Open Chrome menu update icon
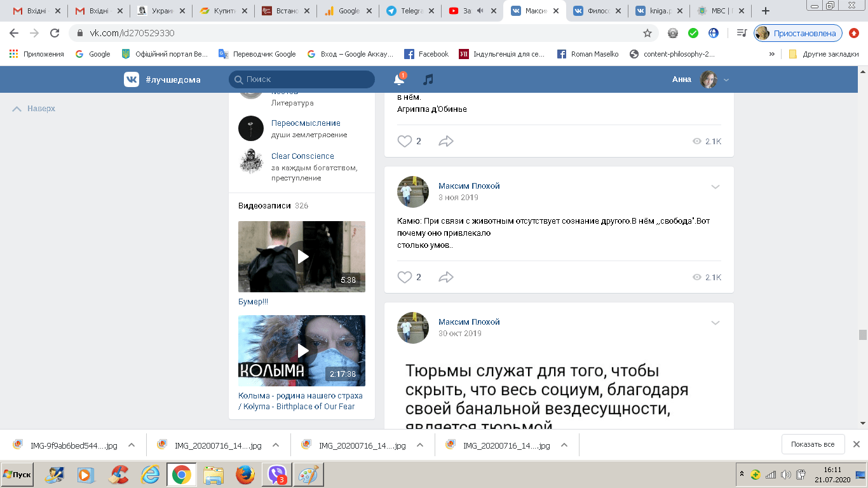868x488 pixels. click(854, 33)
